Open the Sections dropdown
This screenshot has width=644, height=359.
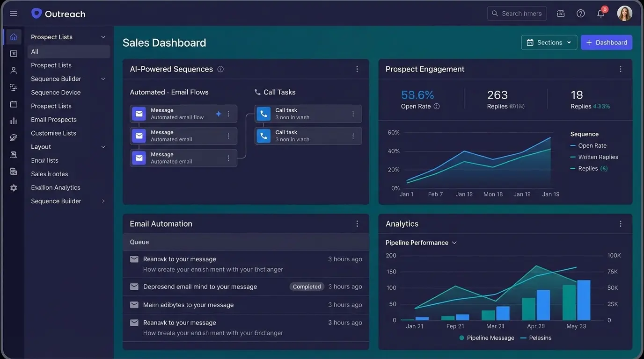(x=549, y=42)
